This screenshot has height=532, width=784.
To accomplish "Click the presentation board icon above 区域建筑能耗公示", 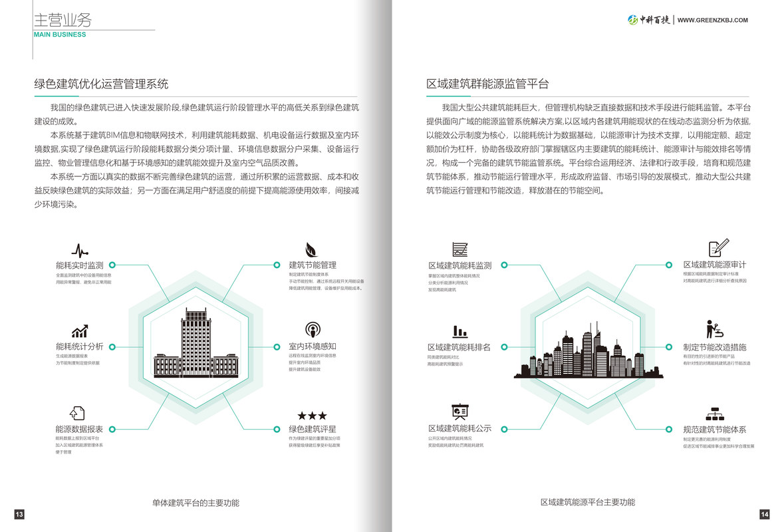I will [x=459, y=412].
